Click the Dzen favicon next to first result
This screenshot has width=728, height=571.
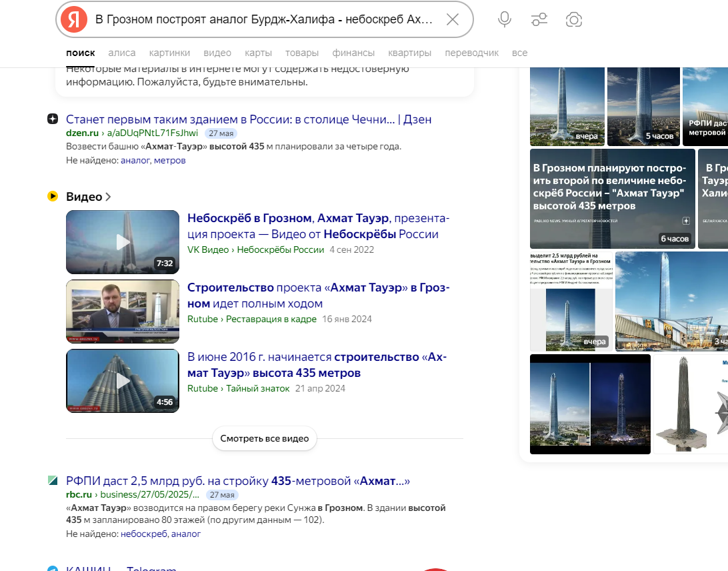[53, 119]
